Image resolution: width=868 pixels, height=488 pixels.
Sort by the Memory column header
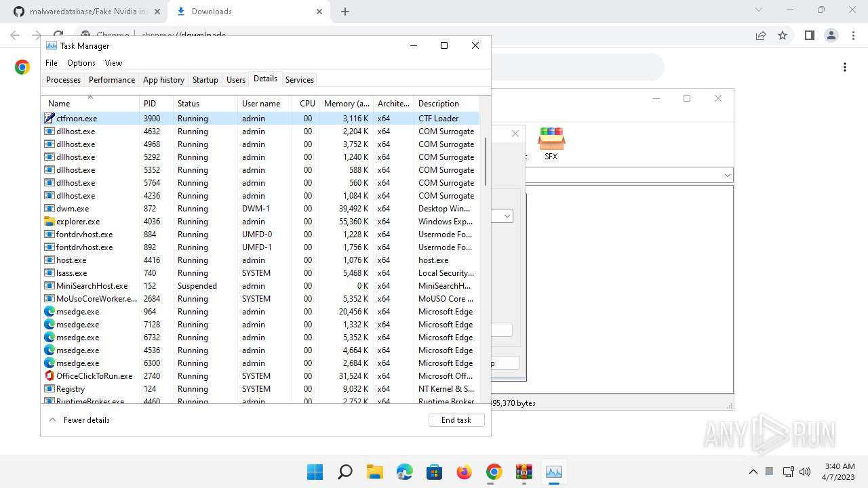[x=347, y=104]
